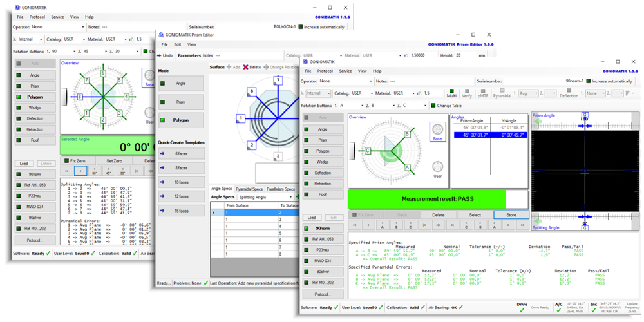
Task: Click rotate-left-to-A button in front window
Action: click(x=383, y=225)
